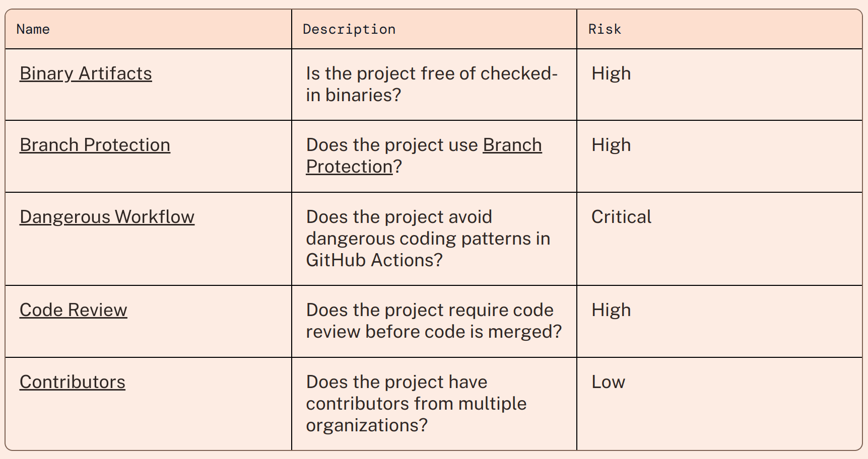Viewport: 868px width, 459px height.
Task: Click the Description column header
Action: 349,29
